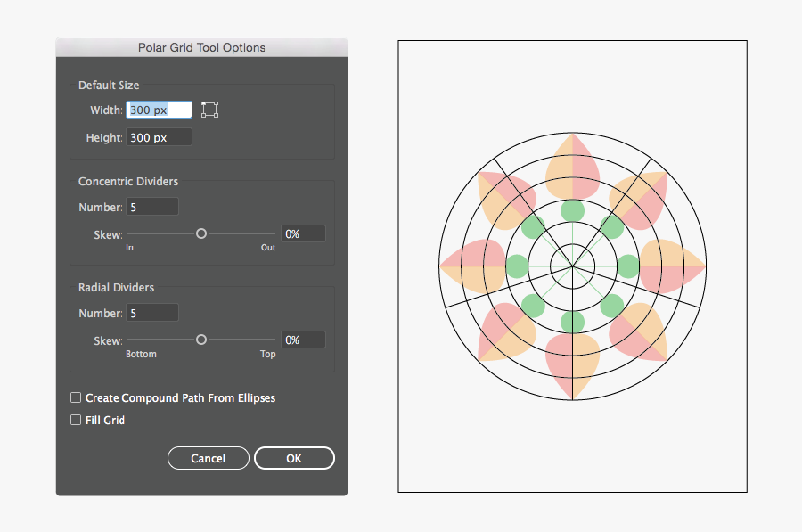Viewport: 802px width, 532px height.
Task: Click the Polar Grid Tool Options title bar
Action: pos(201,47)
